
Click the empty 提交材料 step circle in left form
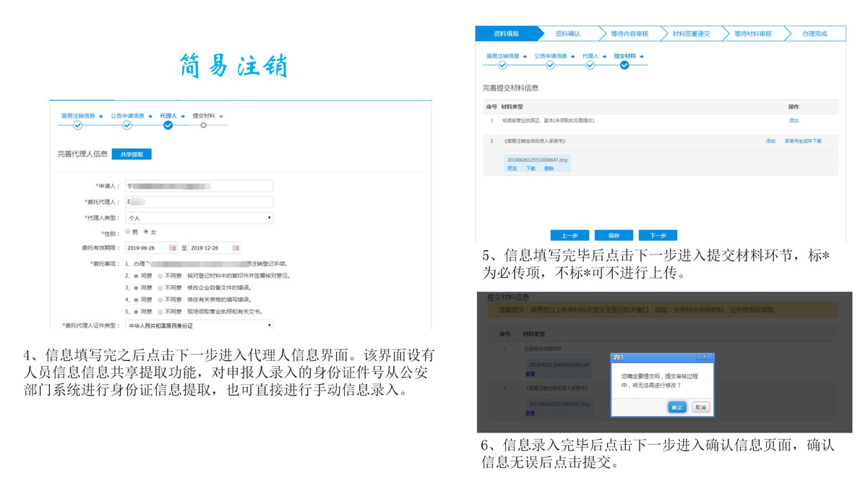click(x=204, y=125)
